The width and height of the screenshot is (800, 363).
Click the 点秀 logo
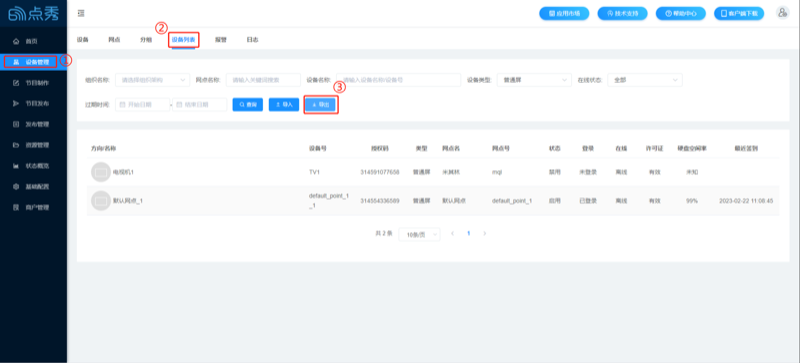coord(33,14)
